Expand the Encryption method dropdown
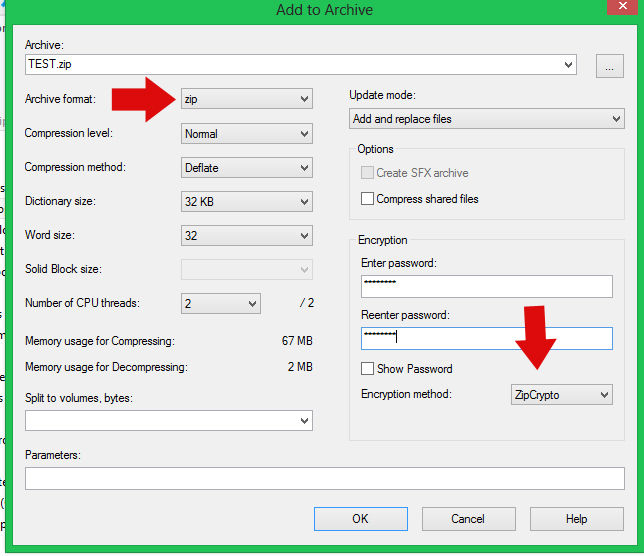The width and height of the screenshot is (644, 556). coord(561,395)
